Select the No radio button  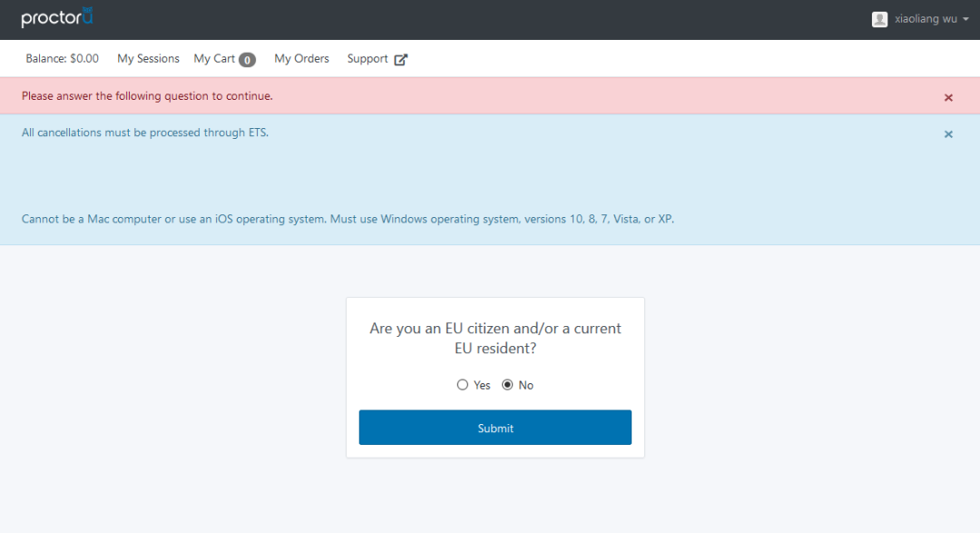(x=507, y=385)
